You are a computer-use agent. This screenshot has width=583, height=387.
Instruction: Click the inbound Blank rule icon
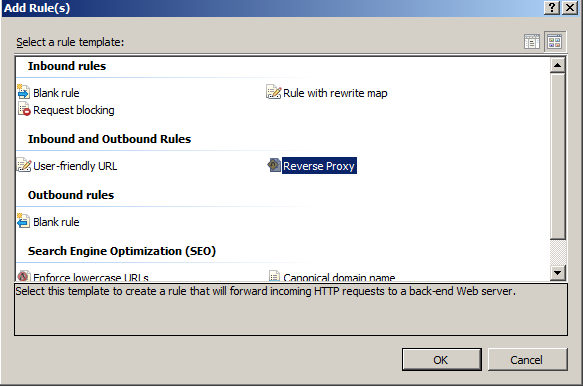(x=23, y=92)
